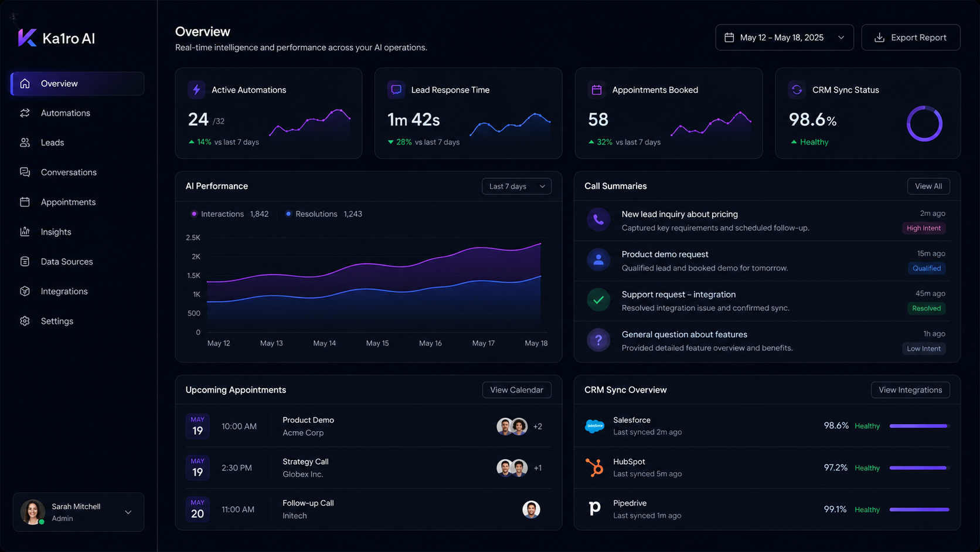Click the MAY 20 date badge
Image resolution: width=980 pixels, height=552 pixels.
point(198,509)
